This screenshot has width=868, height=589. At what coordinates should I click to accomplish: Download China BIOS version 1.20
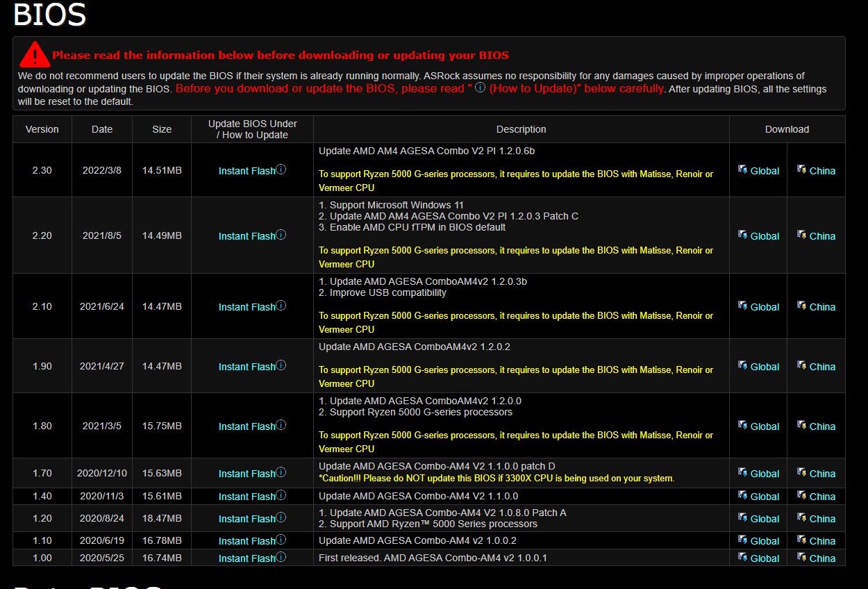point(822,519)
